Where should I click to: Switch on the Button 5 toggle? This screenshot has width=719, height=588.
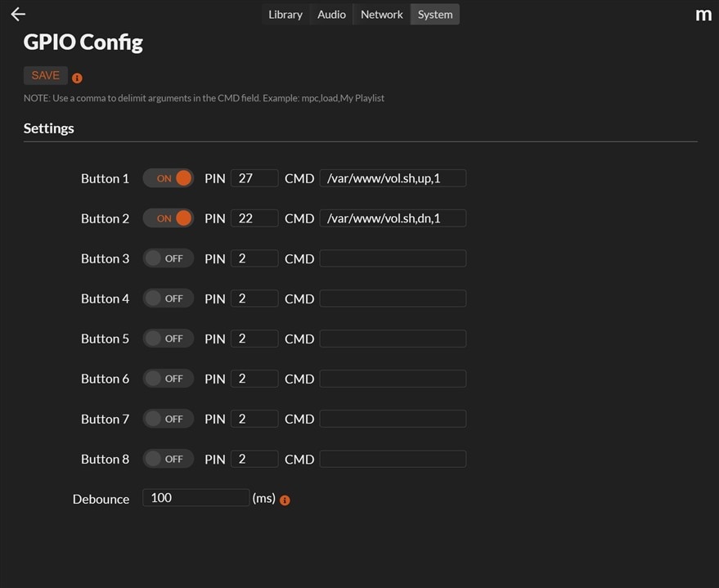[169, 339]
